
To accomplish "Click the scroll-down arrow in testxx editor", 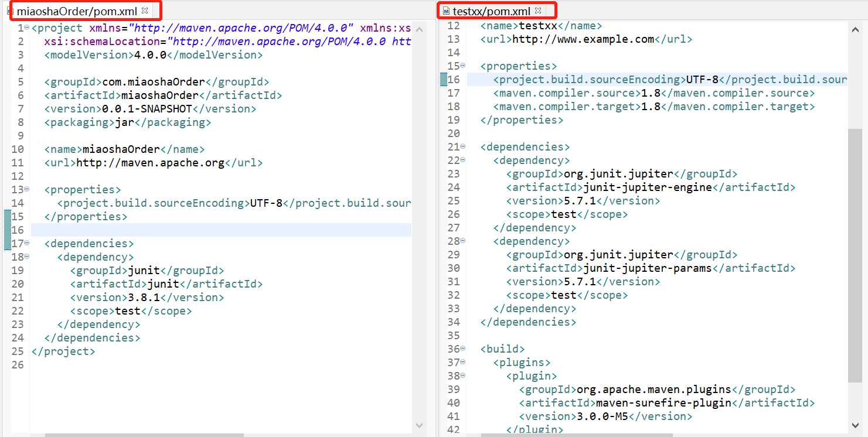I will tap(855, 426).
